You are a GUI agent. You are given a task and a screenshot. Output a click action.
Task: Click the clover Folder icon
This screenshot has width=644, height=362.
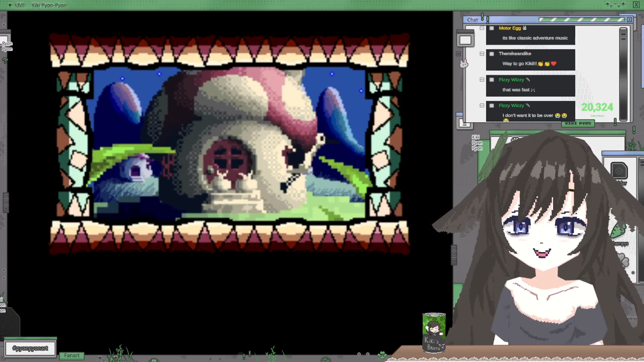coord(619,171)
